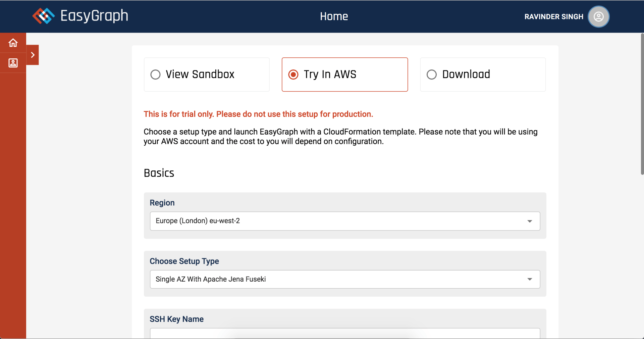Click the RAVINDER SINGH username
Image resolution: width=644 pixels, height=339 pixels.
tap(554, 17)
